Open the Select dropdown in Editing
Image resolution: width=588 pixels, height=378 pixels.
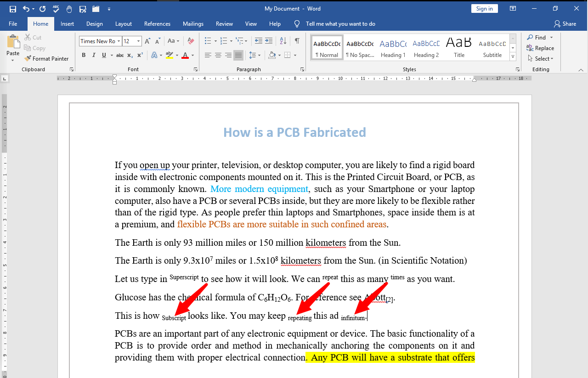click(x=540, y=58)
